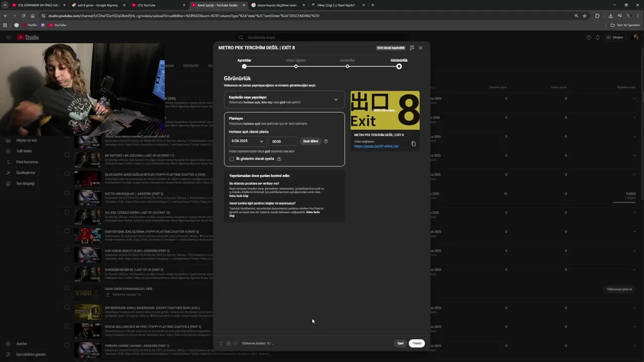Image resolution: width=644 pixels, height=362 pixels.
Task: Click the SD processing status icon in footer
Action: click(228, 343)
